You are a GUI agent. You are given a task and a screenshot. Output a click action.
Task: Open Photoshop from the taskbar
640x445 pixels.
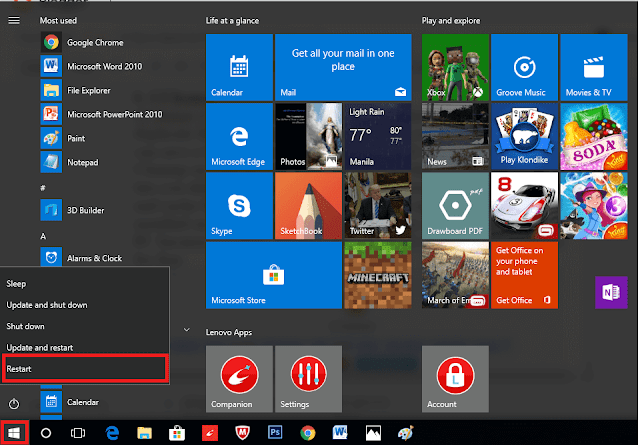click(275, 432)
